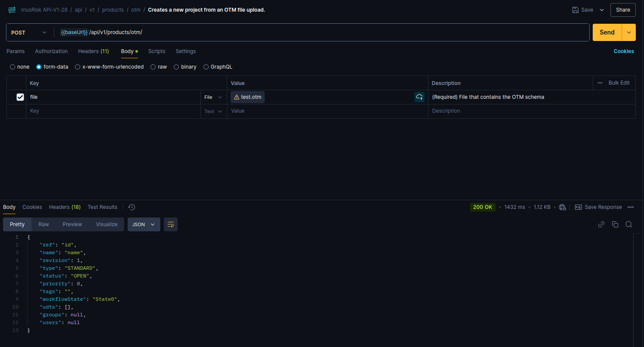Click the HTTP request type icon

[x=12, y=9]
